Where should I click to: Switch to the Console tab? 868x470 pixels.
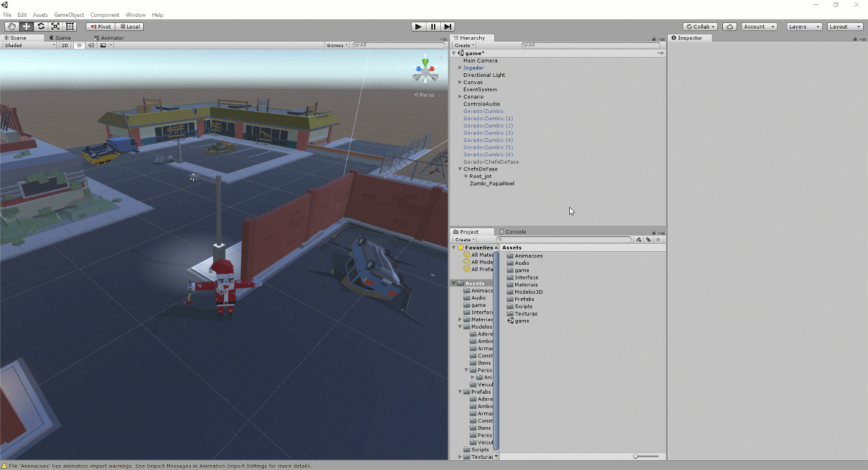pyautogui.click(x=512, y=232)
